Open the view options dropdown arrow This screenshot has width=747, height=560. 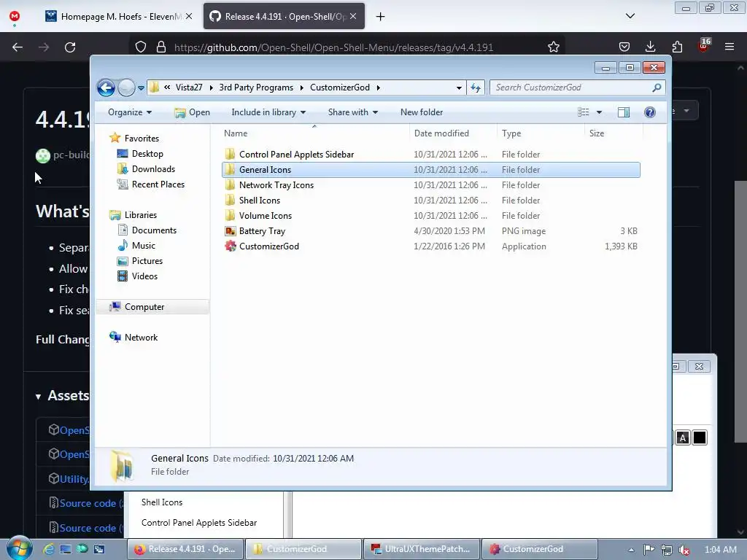[600, 112]
